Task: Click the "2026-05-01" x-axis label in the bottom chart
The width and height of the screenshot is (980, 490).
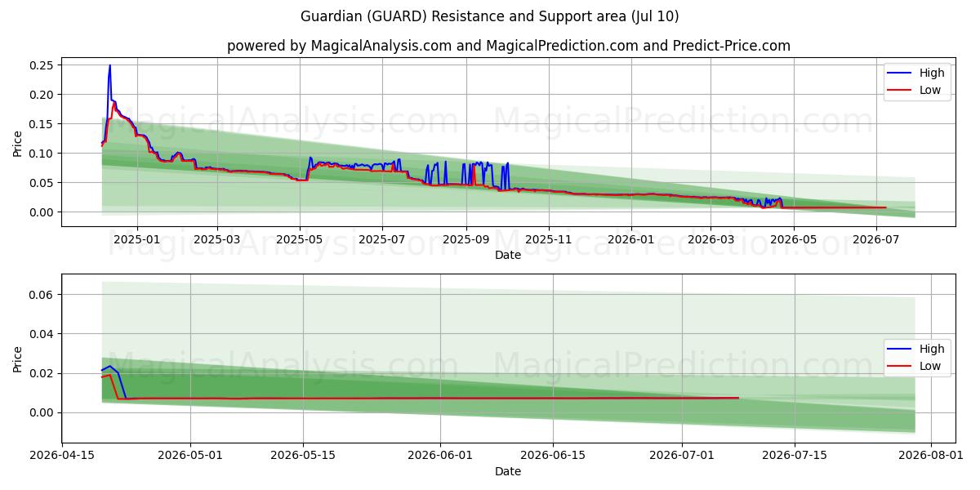Action: [190, 457]
